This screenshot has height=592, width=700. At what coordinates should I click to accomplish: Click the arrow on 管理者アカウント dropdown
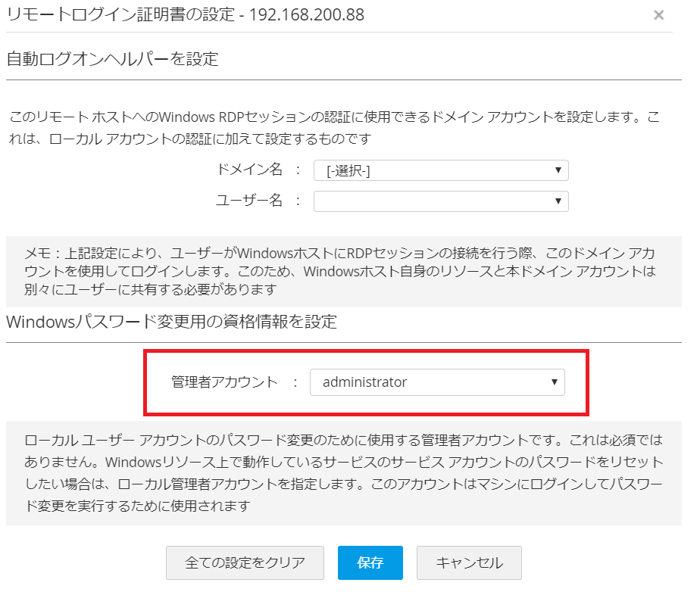555,382
